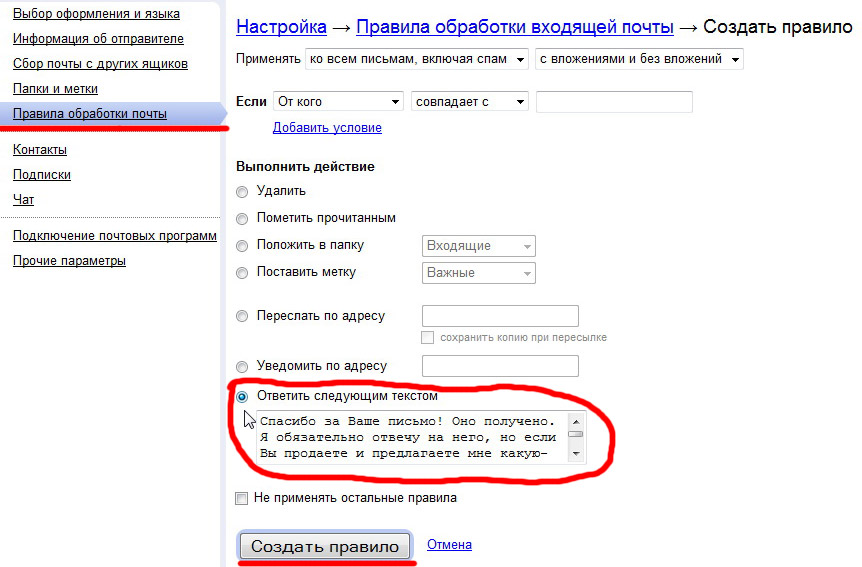
Task: Expand 'ко всем письмам, включая спам' dropdown
Action: pyautogui.click(x=417, y=59)
